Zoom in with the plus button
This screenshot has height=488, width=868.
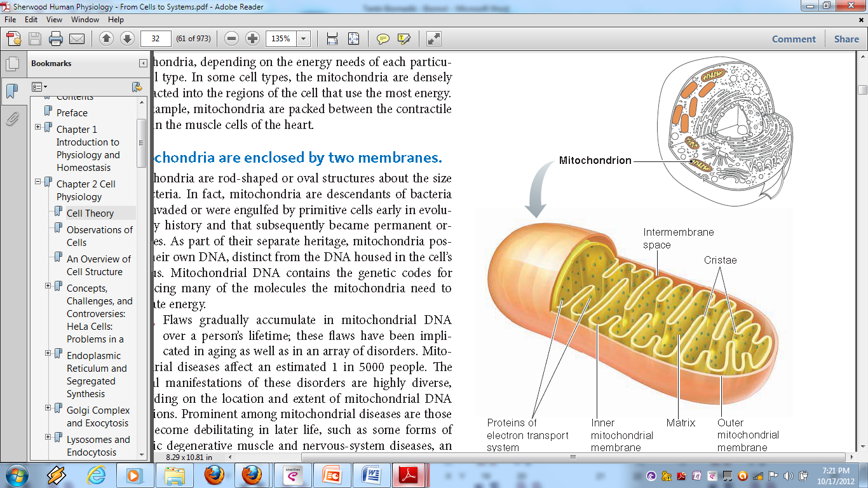[252, 39]
